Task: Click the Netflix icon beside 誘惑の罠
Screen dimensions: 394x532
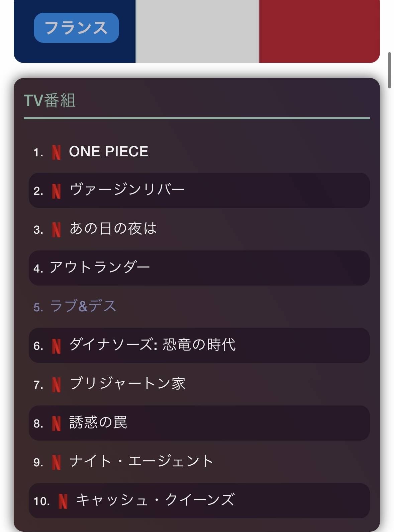Action: pyautogui.click(x=56, y=423)
